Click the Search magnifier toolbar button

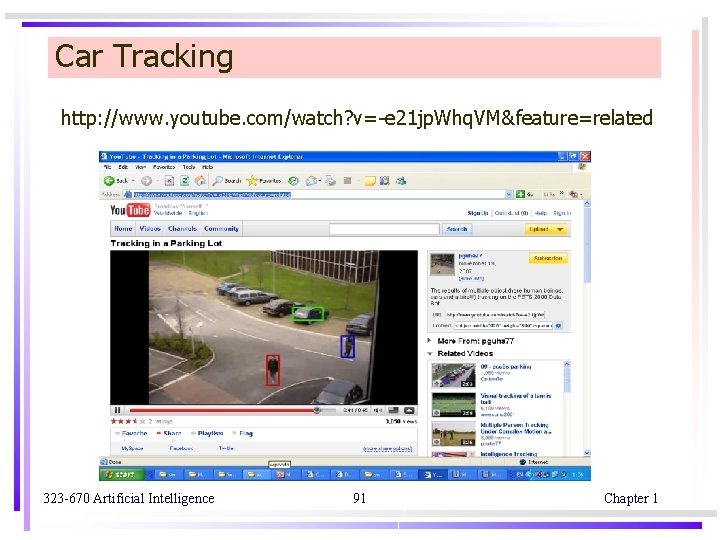[227, 181]
